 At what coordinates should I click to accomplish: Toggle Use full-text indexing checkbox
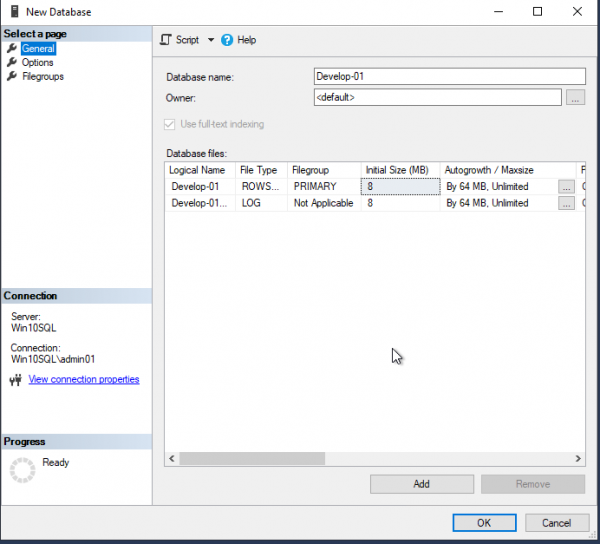tap(170, 124)
